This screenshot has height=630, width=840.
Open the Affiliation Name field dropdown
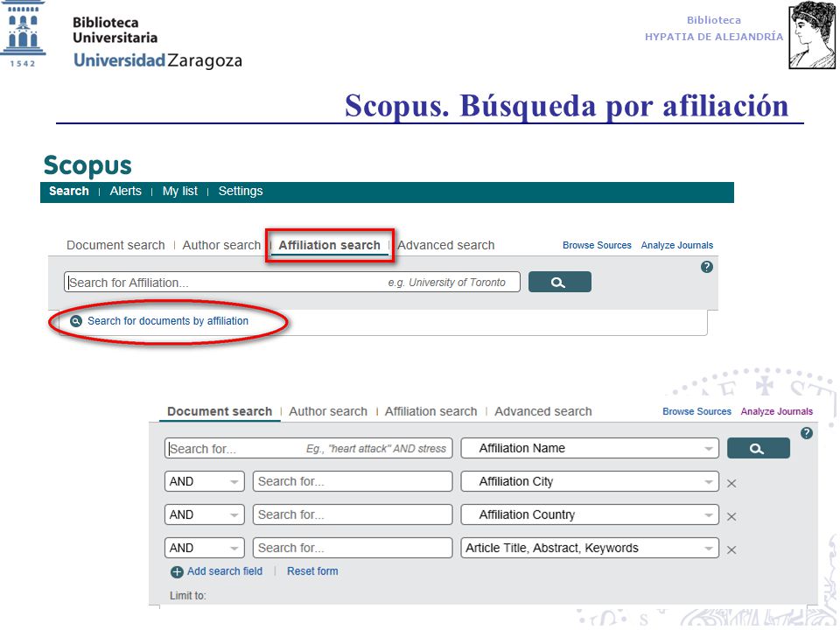click(589, 448)
